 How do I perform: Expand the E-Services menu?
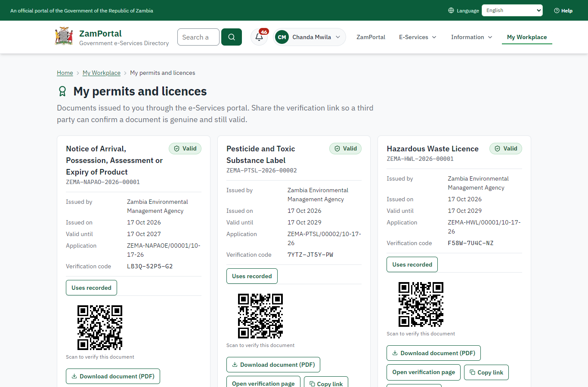(x=418, y=37)
